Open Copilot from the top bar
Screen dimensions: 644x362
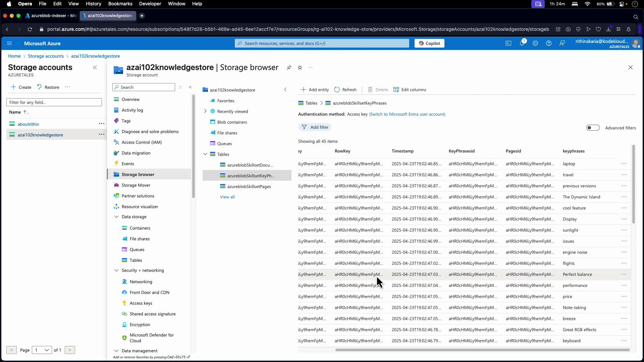tap(429, 43)
